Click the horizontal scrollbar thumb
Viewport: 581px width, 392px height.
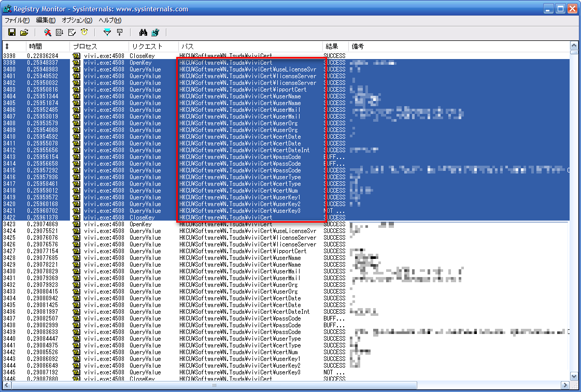[x=214, y=385]
